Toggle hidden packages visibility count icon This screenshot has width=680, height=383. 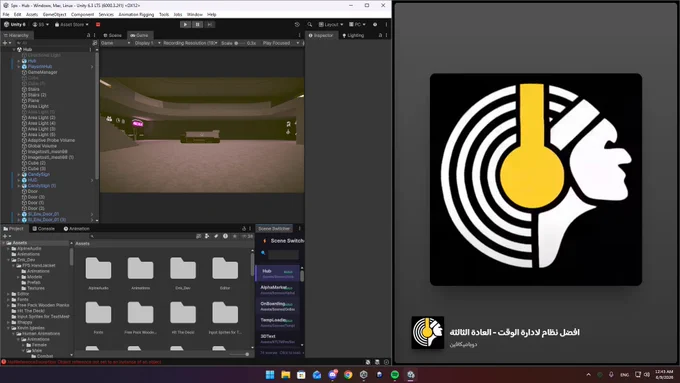(x=248, y=236)
